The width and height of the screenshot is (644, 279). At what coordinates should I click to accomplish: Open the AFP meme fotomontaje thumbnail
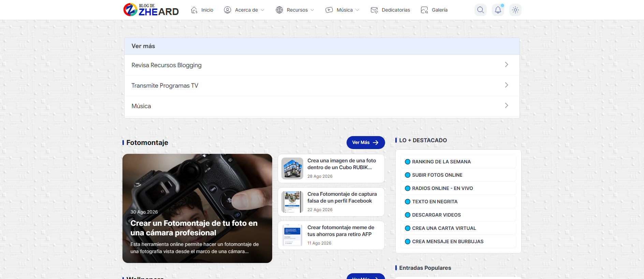tap(292, 235)
